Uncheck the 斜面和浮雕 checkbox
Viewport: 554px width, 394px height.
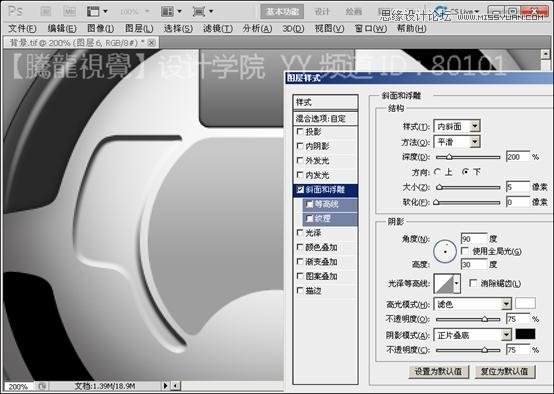(x=300, y=190)
